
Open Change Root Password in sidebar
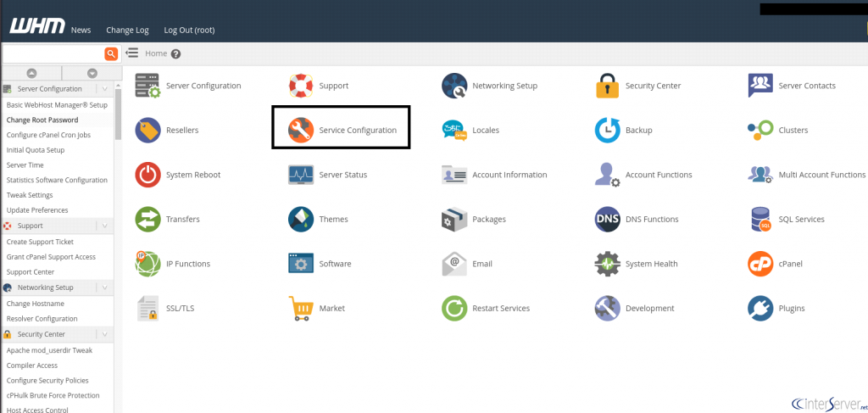click(x=42, y=120)
